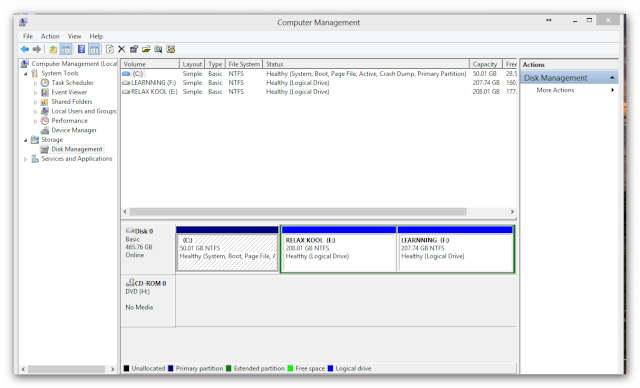Click the Extended partition legend swatch

tap(229, 368)
